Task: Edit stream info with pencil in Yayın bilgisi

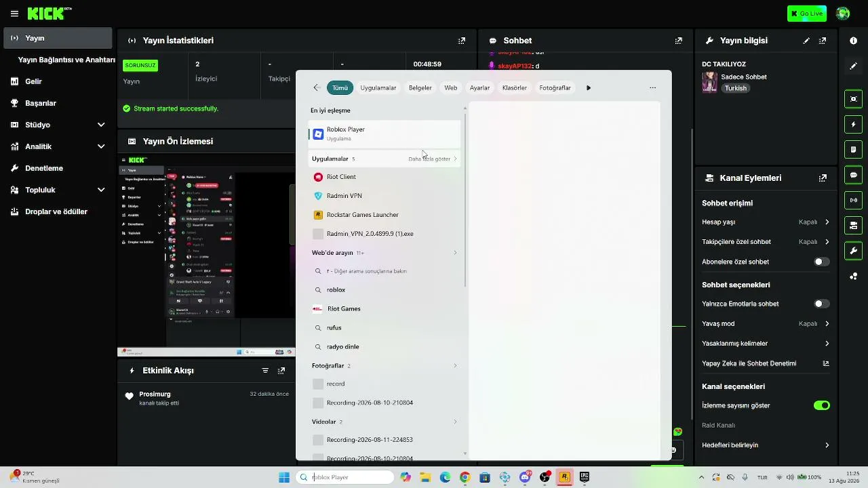Action: coord(806,41)
